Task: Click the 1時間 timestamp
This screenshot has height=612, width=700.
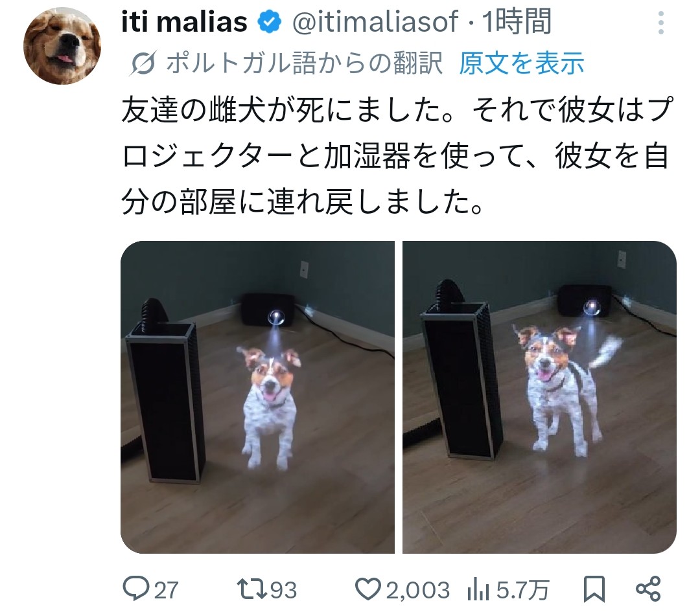Action: [x=517, y=22]
